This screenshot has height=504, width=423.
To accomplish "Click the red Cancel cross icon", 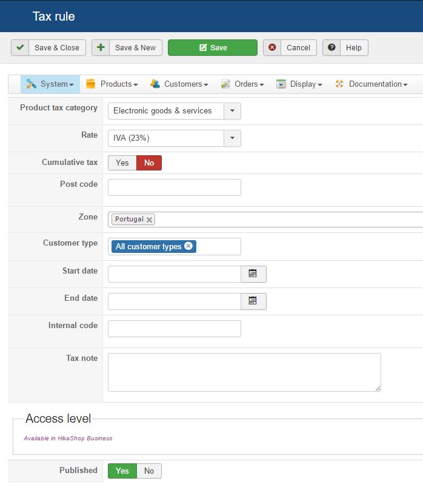I will (272, 47).
